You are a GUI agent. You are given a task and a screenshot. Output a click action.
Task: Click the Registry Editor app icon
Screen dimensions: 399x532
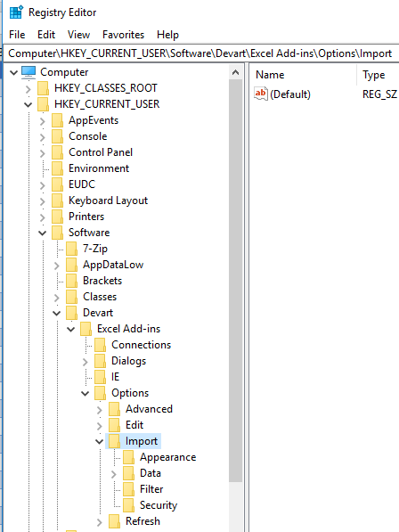[16, 12]
